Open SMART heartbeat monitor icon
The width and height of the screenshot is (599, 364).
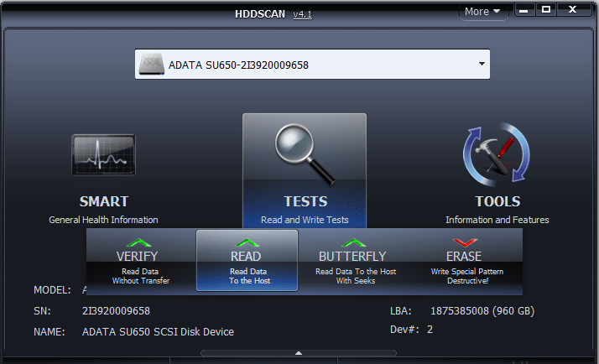pos(103,154)
